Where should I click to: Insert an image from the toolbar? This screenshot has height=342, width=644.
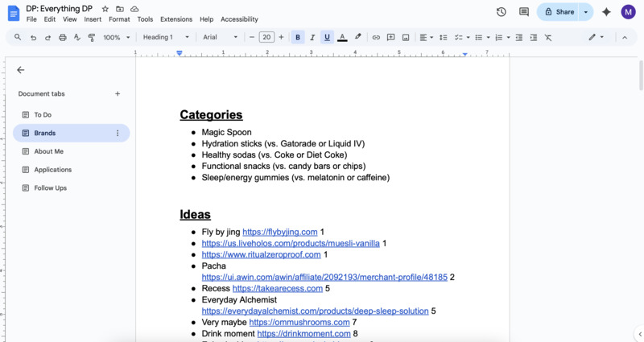pos(406,37)
